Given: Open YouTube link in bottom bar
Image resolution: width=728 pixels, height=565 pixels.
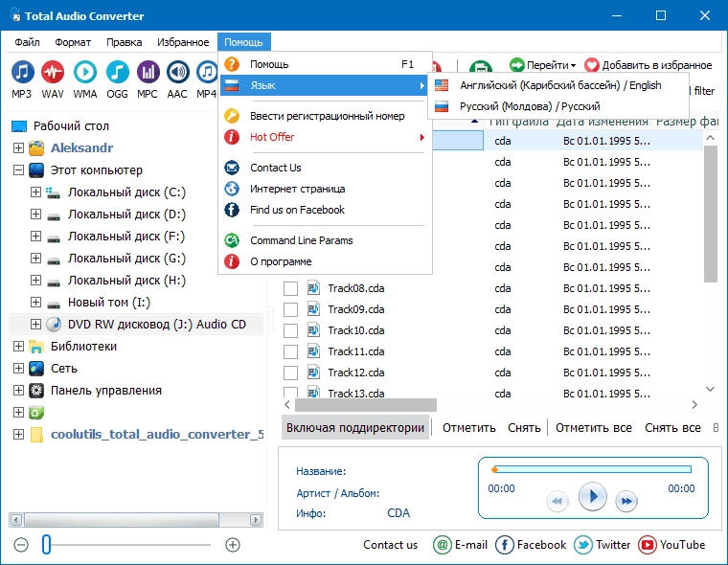Looking at the screenshot, I should tap(671, 545).
